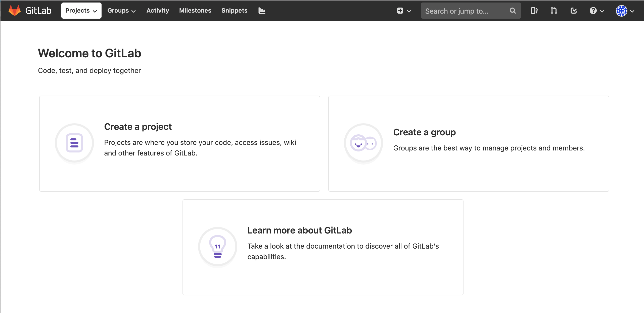Expand the Help menu chevron

[602, 11]
